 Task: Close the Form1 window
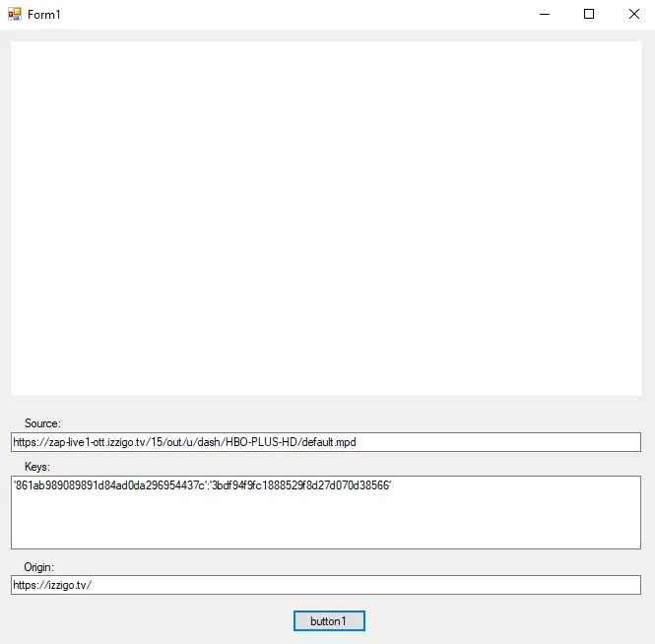(633, 14)
